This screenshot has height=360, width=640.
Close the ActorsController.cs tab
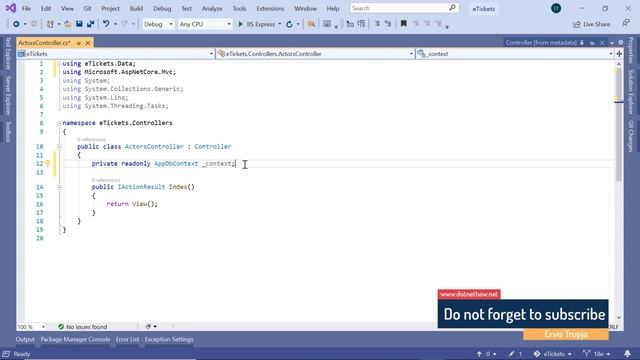(x=88, y=43)
